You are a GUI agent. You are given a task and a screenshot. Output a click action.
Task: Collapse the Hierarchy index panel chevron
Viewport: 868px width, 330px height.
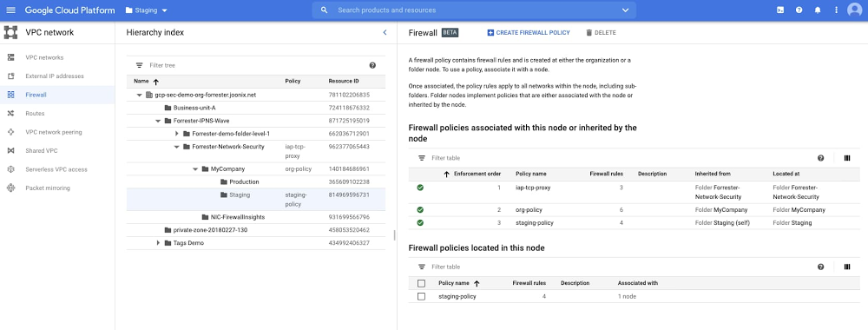click(385, 33)
